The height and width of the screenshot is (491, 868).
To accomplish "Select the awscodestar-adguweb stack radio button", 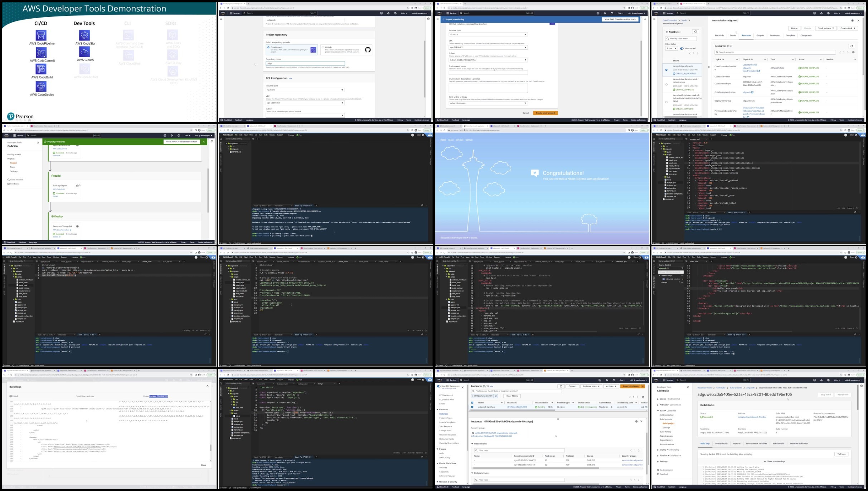I will 666,70.
